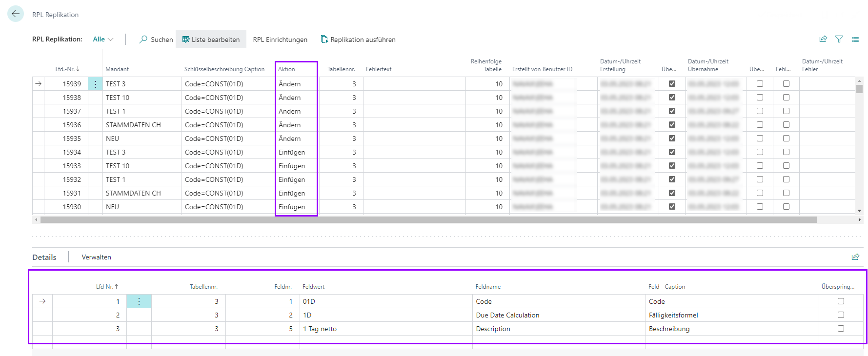Open RPL Einrichtungen
868x356 pixels.
coord(280,40)
